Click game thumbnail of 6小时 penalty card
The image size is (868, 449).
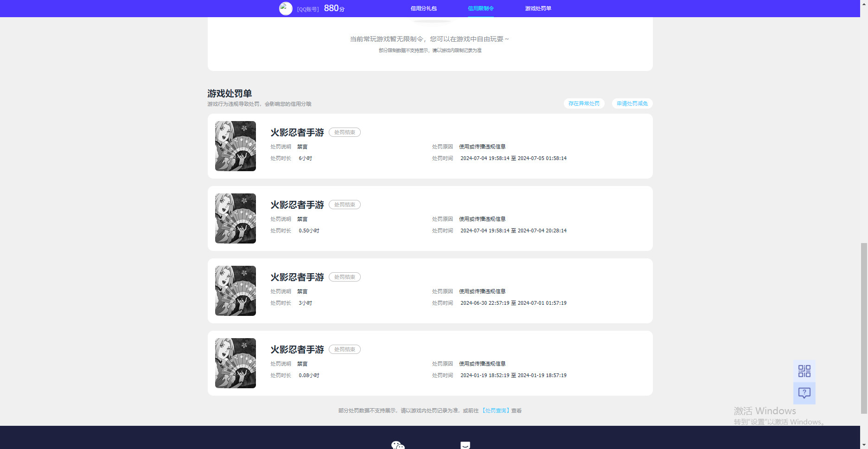click(236, 146)
